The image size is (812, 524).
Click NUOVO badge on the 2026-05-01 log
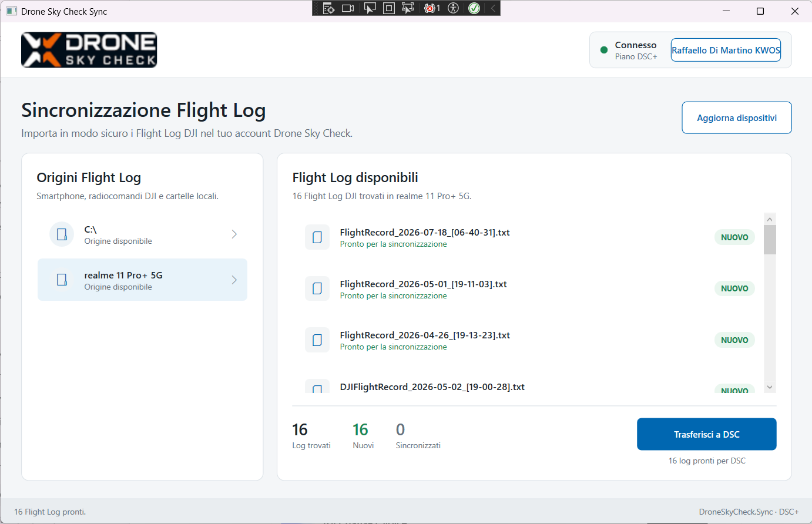tap(734, 288)
